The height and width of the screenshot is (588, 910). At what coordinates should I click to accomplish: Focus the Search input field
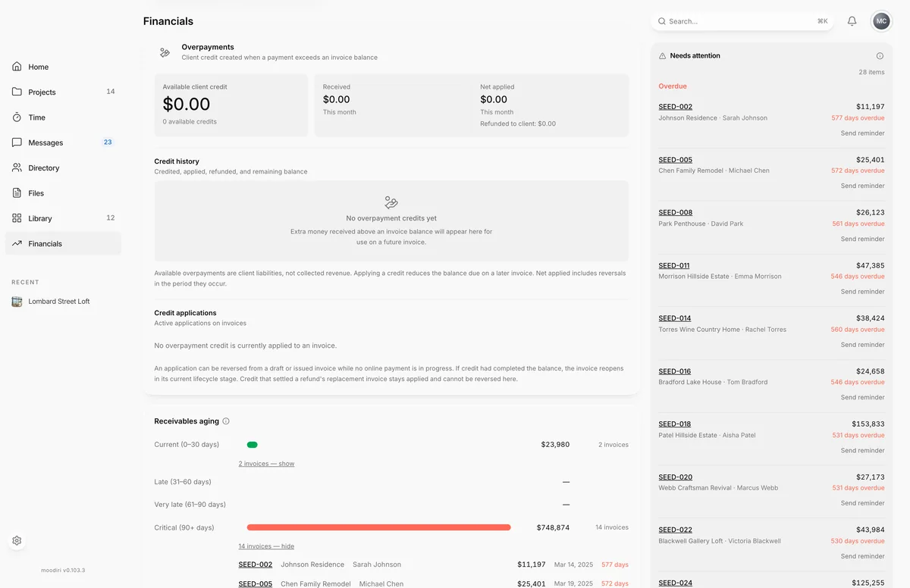[742, 21]
